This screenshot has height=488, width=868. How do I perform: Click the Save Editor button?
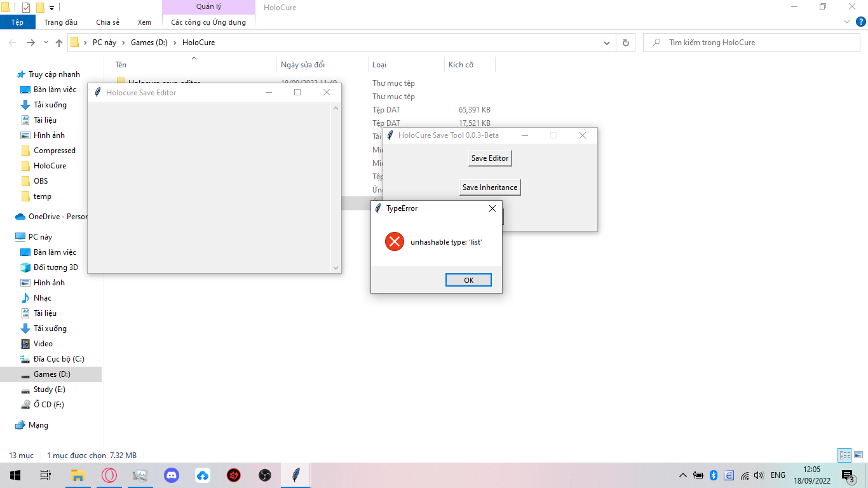pyautogui.click(x=489, y=158)
